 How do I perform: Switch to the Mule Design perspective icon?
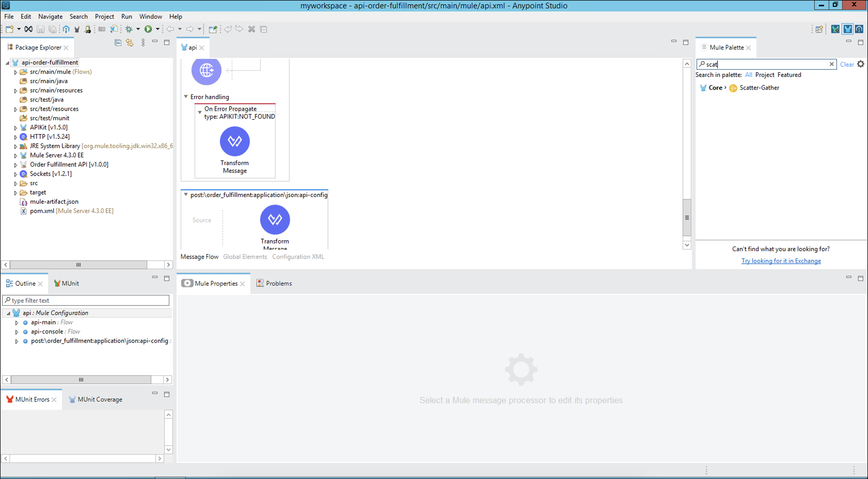click(847, 29)
